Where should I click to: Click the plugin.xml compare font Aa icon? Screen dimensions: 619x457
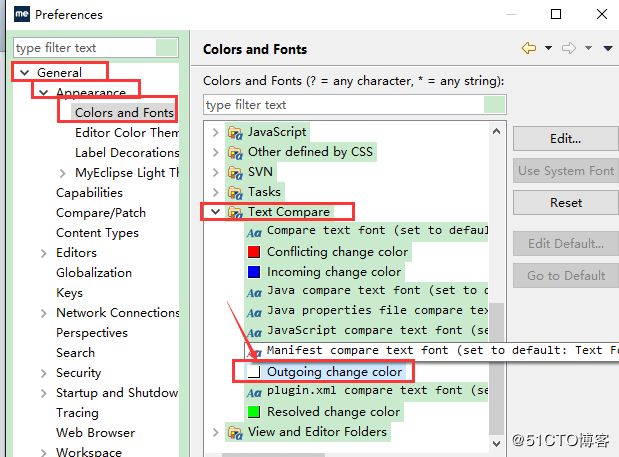(x=254, y=393)
